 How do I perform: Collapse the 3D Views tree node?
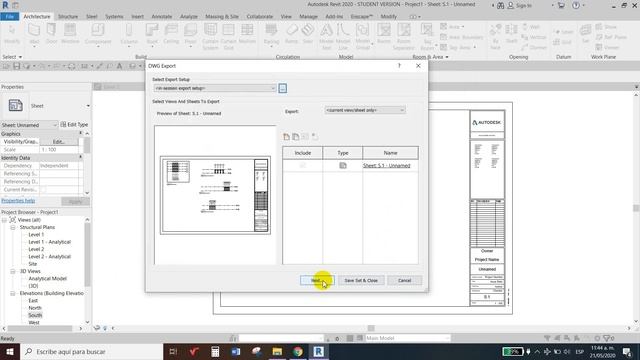[13, 271]
